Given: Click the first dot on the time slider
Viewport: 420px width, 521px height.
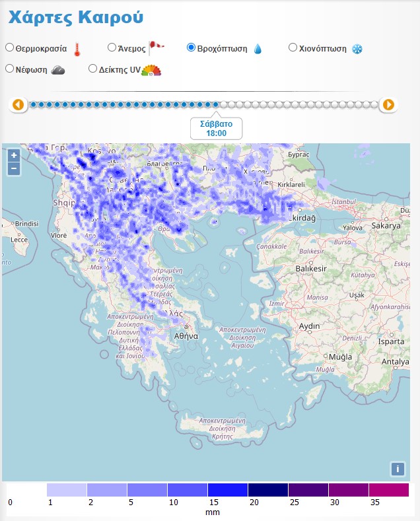Looking at the screenshot, I should (x=34, y=105).
